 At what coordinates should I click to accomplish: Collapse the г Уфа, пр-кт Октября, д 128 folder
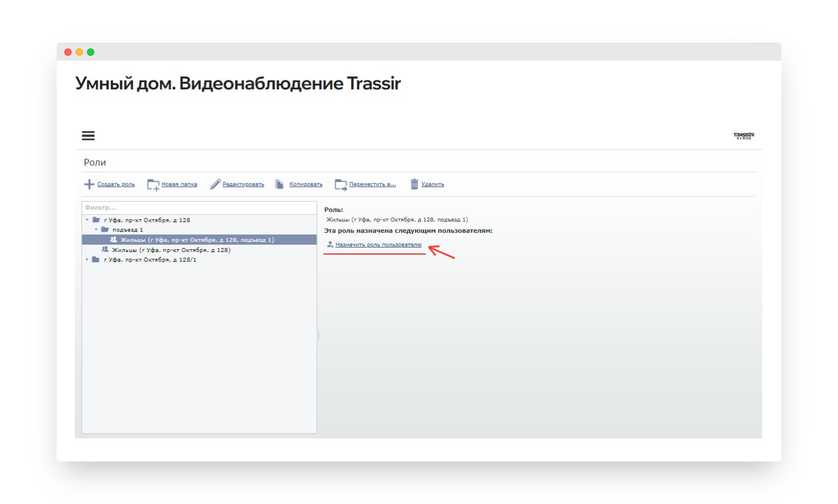[x=87, y=220]
